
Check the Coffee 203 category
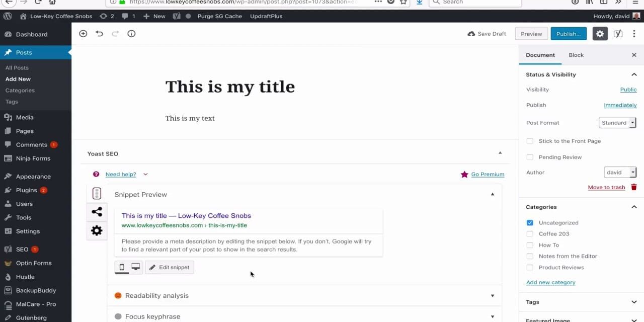pyautogui.click(x=530, y=233)
